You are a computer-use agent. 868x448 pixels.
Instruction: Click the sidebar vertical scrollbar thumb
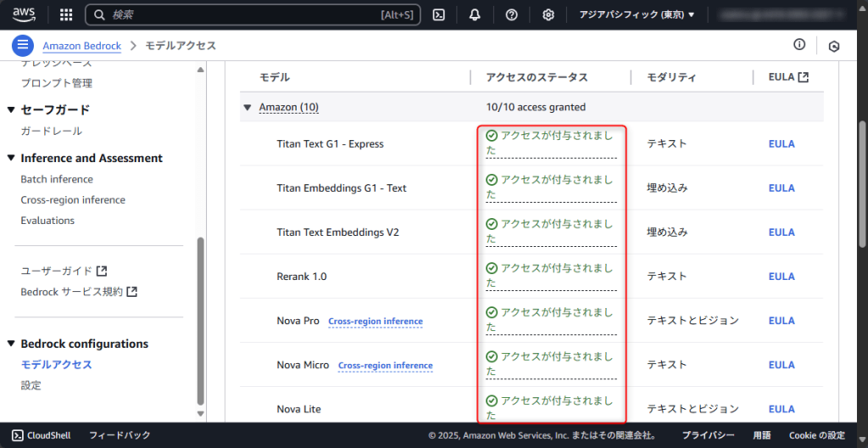click(x=200, y=322)
